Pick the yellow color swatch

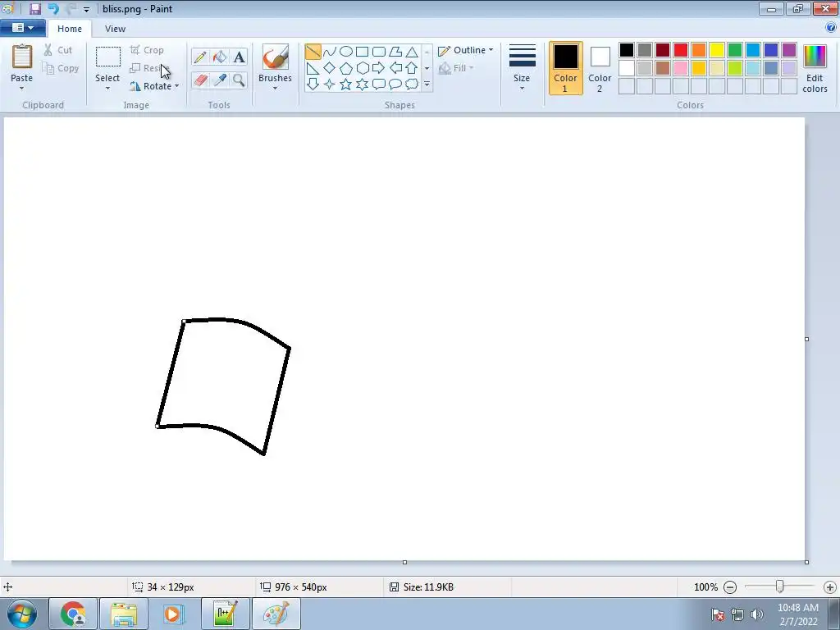point(717,50)
